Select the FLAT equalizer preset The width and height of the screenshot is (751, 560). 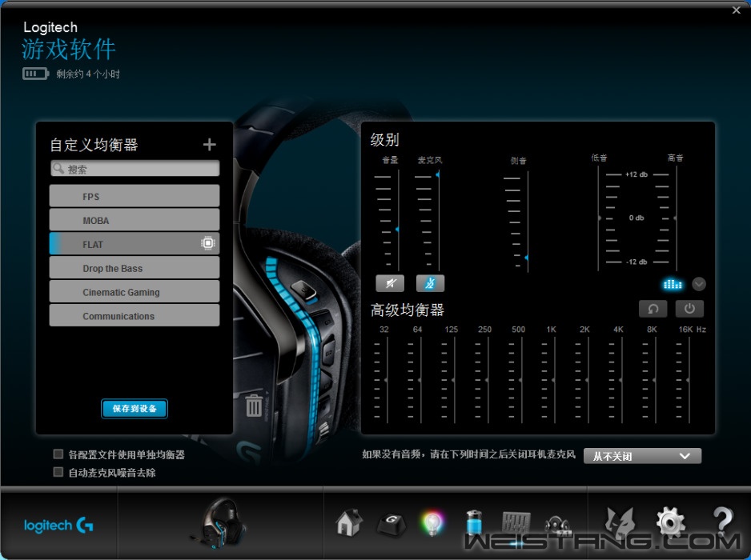coord(135,244)
